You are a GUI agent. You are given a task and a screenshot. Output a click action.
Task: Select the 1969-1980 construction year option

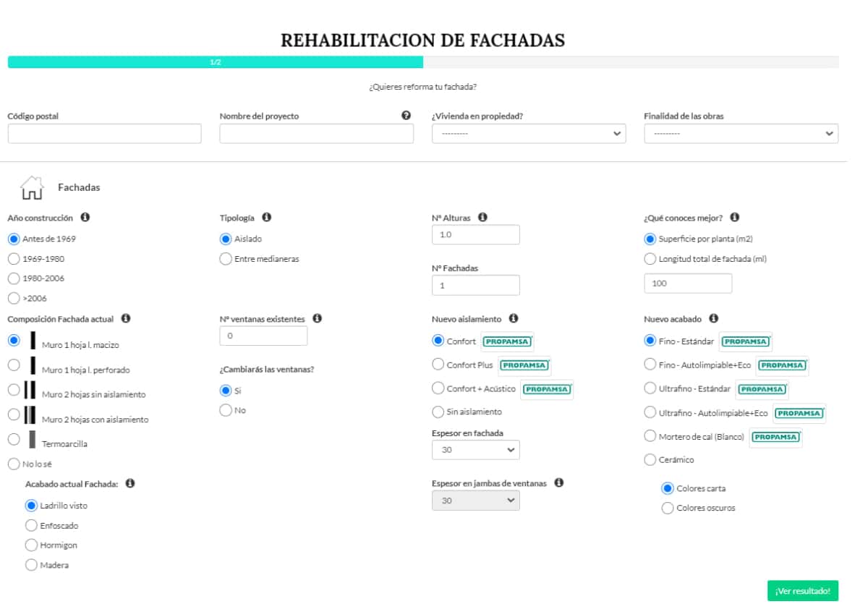[x=12, y=258]
